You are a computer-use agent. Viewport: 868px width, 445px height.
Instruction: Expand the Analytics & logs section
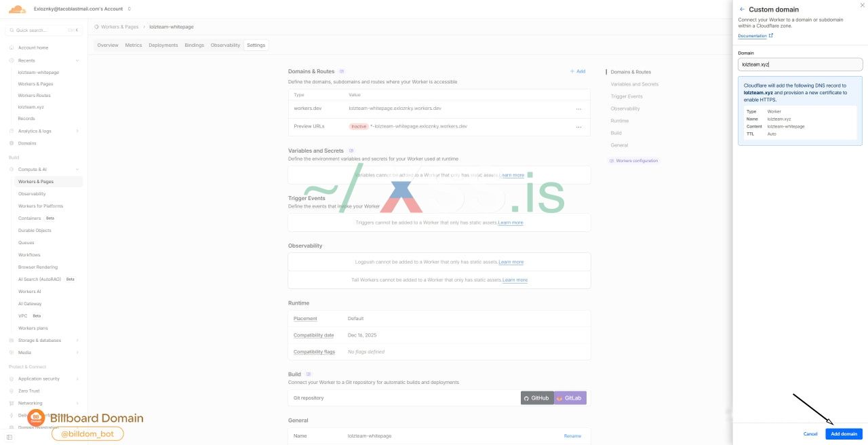pyautogui.click(x=77, y=131)
